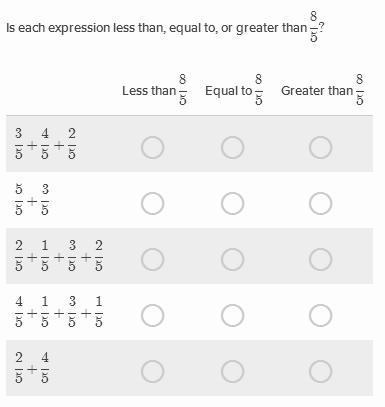Select Less than 8/5 for 3/5+4/5+2/5
The width and height of the screenshot is (385, 407).
(152, 147)
